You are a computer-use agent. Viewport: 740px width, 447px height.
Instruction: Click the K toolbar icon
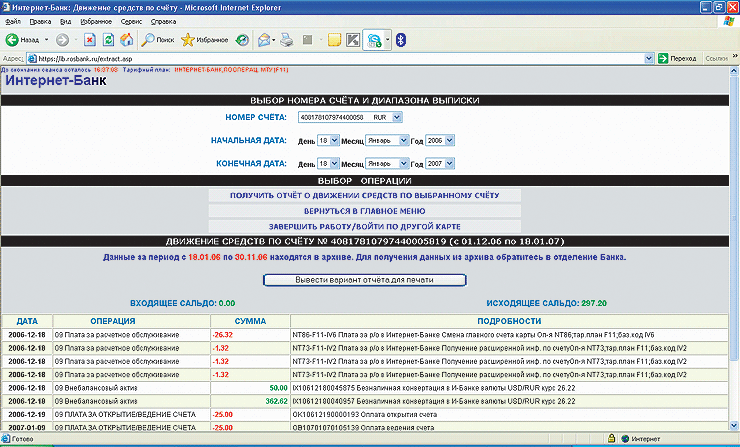[353, 40]
